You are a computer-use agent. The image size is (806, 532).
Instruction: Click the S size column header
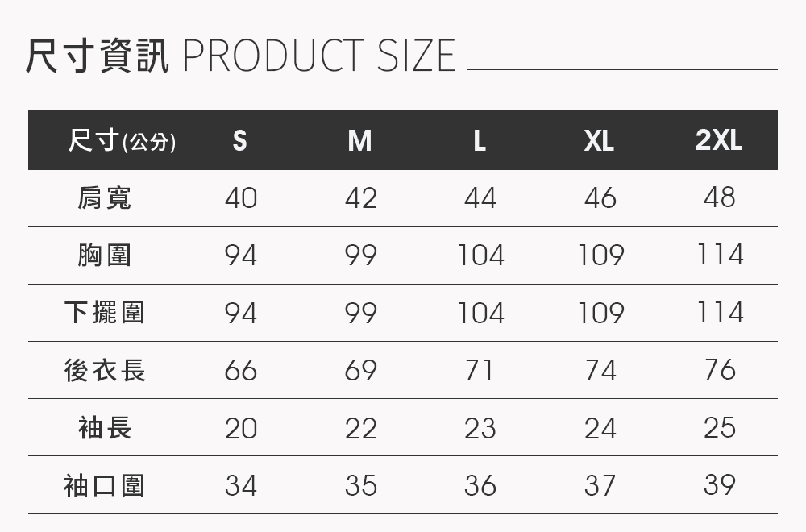[x=240, y=140]
